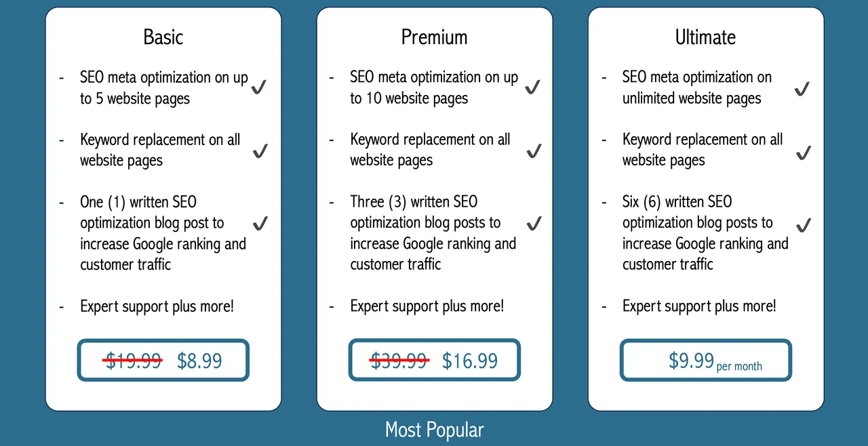Click Ultimate's Expert support plus more text
The height and width of the screenshot is (446, 868).
(x=699, y=306)
